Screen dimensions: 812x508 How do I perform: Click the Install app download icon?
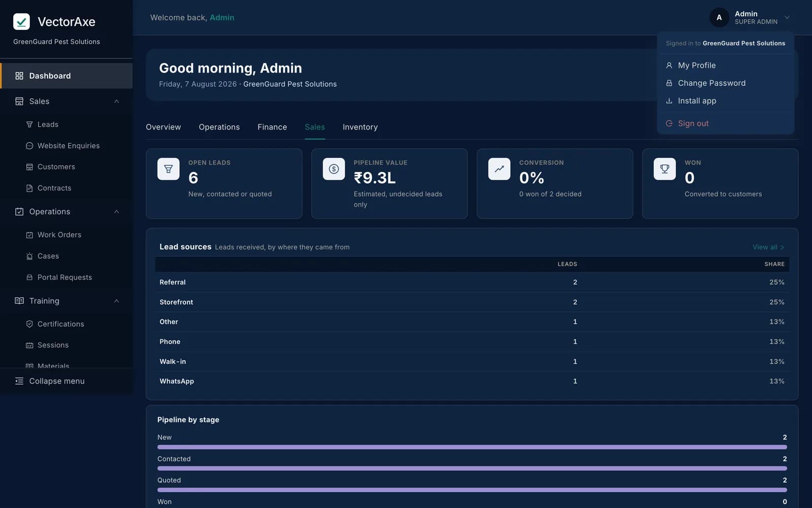pos(669,101)
